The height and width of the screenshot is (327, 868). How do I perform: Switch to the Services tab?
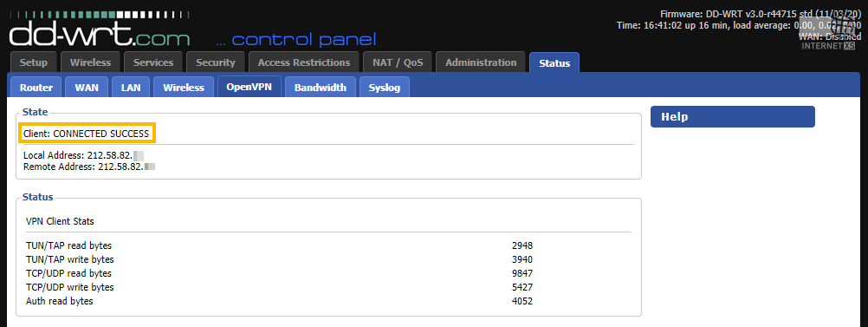(x=152, y=62)
